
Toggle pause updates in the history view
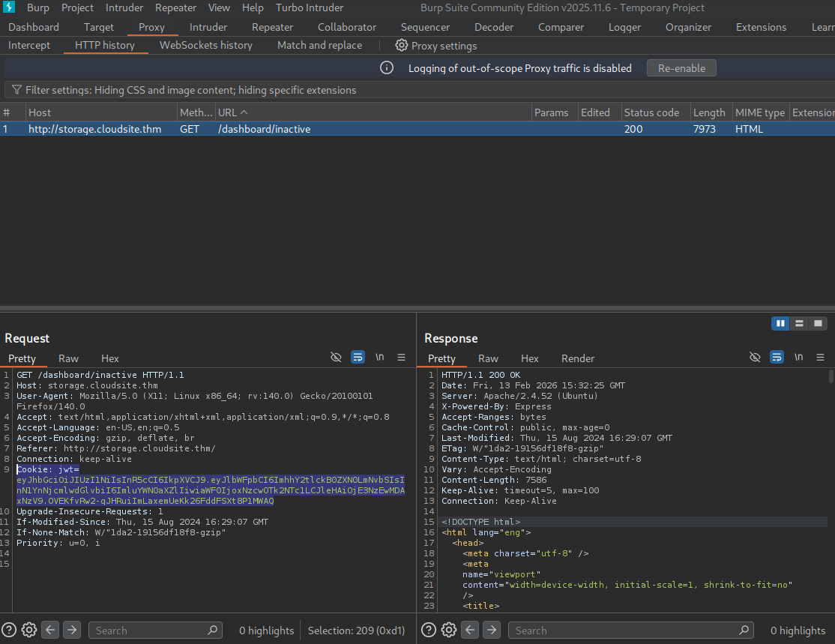coord(780,323)
